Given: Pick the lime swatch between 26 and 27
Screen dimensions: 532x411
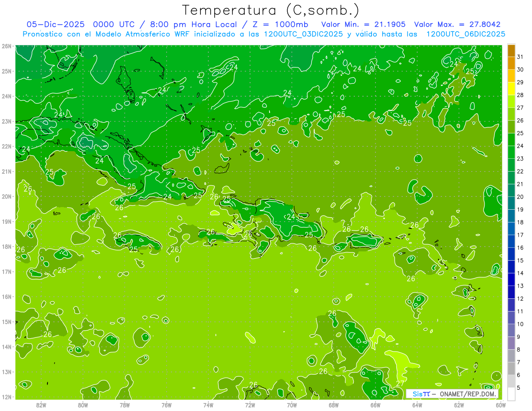Looking at the screenshot, I should [x=511, y=114].
